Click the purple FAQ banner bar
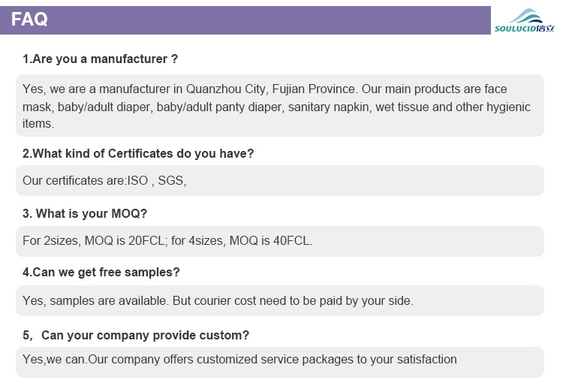The image size is (563, 392). (x=245, y=20)
